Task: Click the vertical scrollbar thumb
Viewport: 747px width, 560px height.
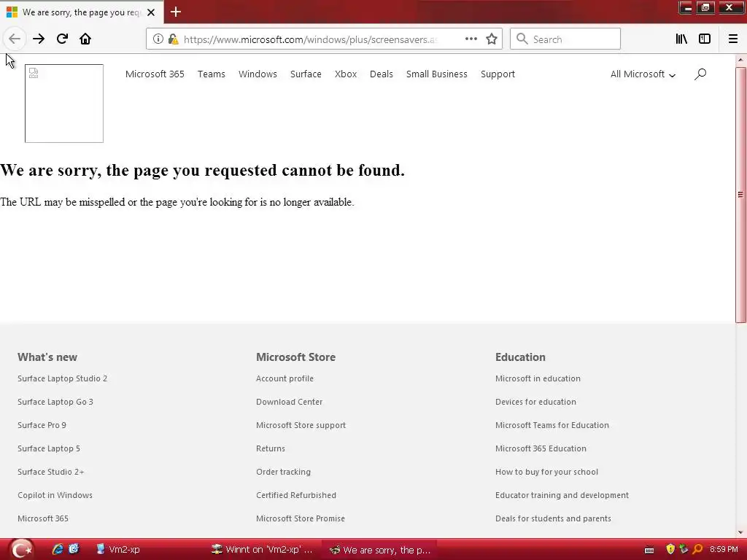Action: (x=741, y=195)
